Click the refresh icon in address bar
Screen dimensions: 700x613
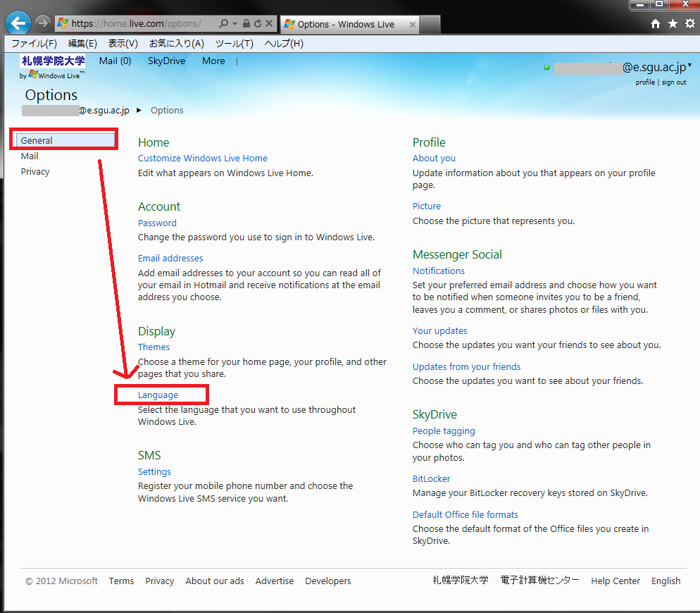[x=258, y=23]
